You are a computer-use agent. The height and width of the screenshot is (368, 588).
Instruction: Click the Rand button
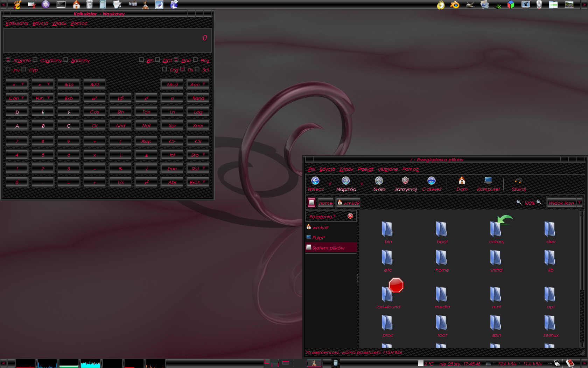pyautogui.click(x=198, y=98)
